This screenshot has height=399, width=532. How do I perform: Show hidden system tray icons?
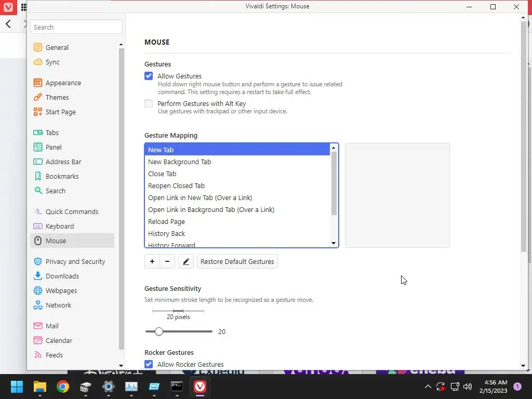pyautogui.click(x=428, y=387)
